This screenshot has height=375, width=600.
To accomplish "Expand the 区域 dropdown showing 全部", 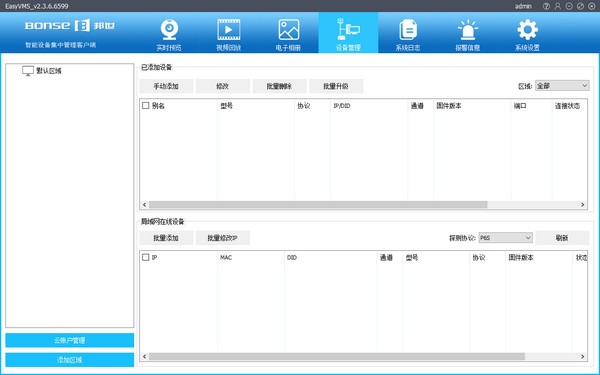I will point(562,86).
